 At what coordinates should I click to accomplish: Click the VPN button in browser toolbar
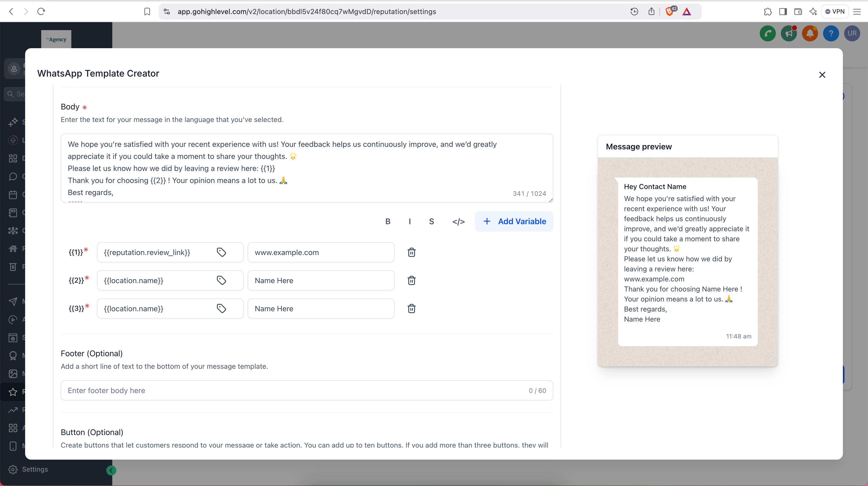[x=835, y=12]
